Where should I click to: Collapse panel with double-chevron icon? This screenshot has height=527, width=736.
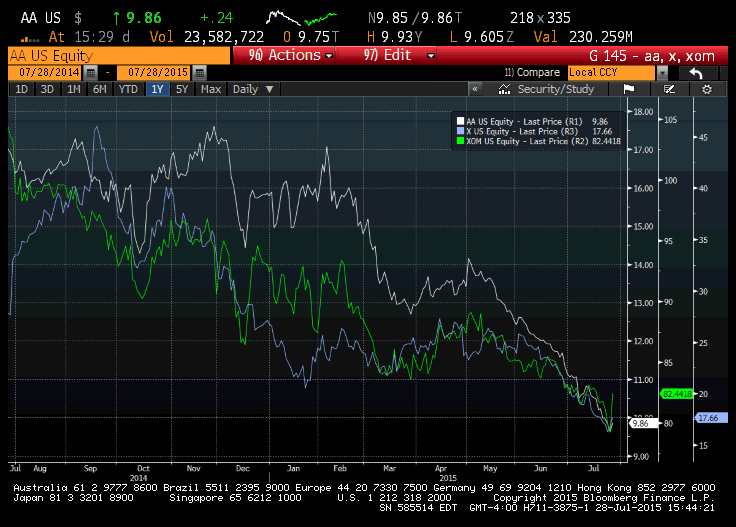477,89
